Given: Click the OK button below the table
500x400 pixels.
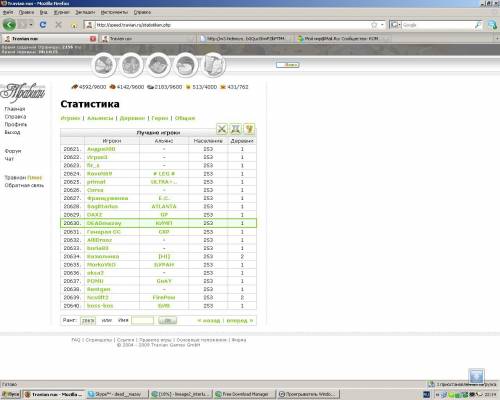Looking at the screenshot, I should tap(168, 321).
